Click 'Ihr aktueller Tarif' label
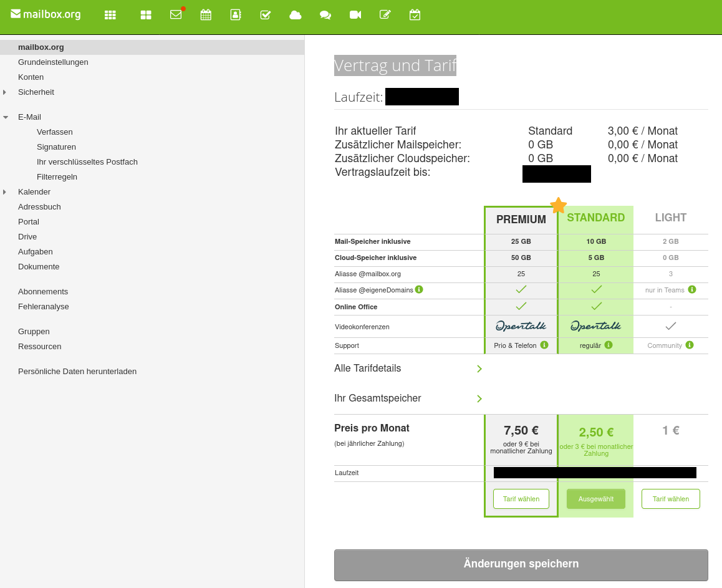This screenshot has width=722, height=588. coord(375,131)
